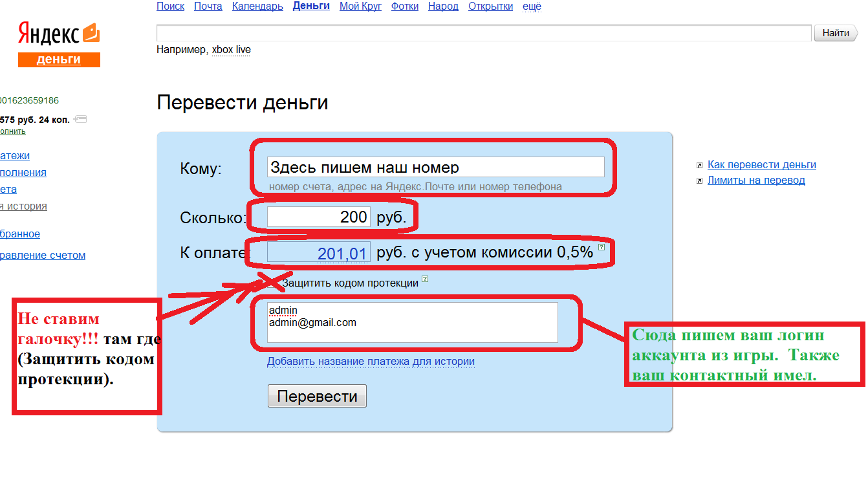Screen dimensions: 868x480
Task: Click the xbox live example query
Action: (x=231, y=50)
